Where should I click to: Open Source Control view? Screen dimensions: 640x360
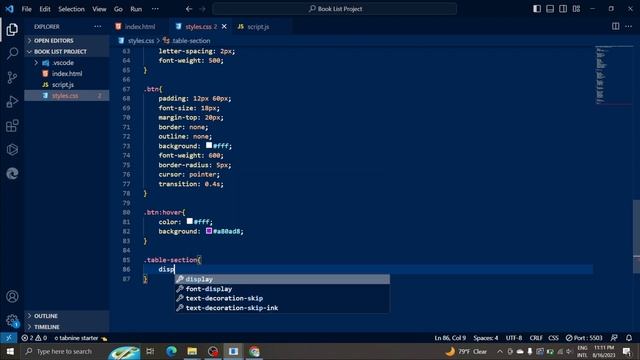12,77
